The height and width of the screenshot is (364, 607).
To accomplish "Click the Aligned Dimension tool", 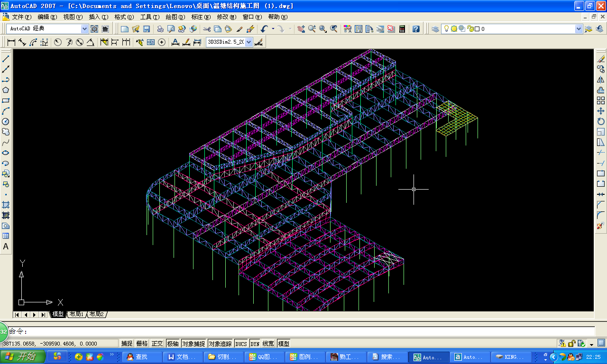I will tap(22, 42).
